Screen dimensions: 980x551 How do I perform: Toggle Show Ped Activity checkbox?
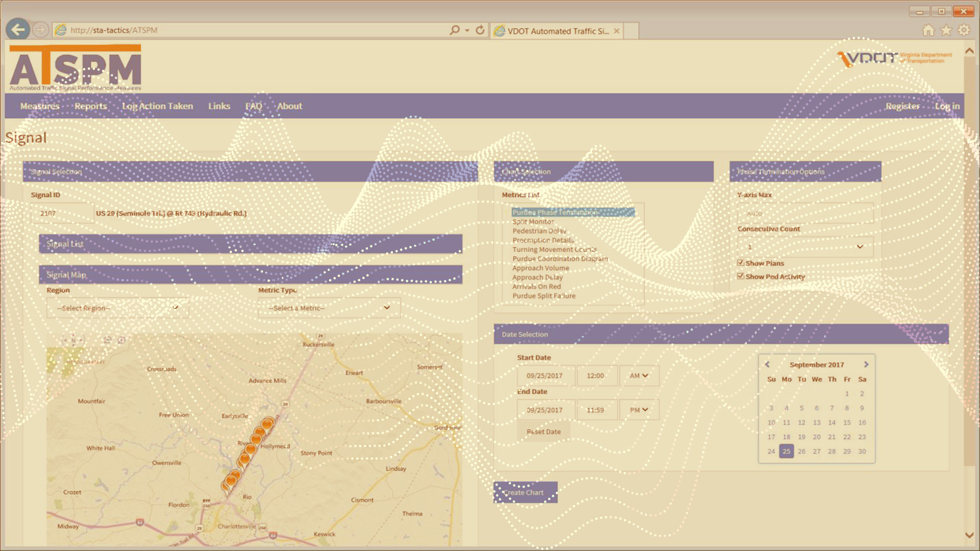741,276
